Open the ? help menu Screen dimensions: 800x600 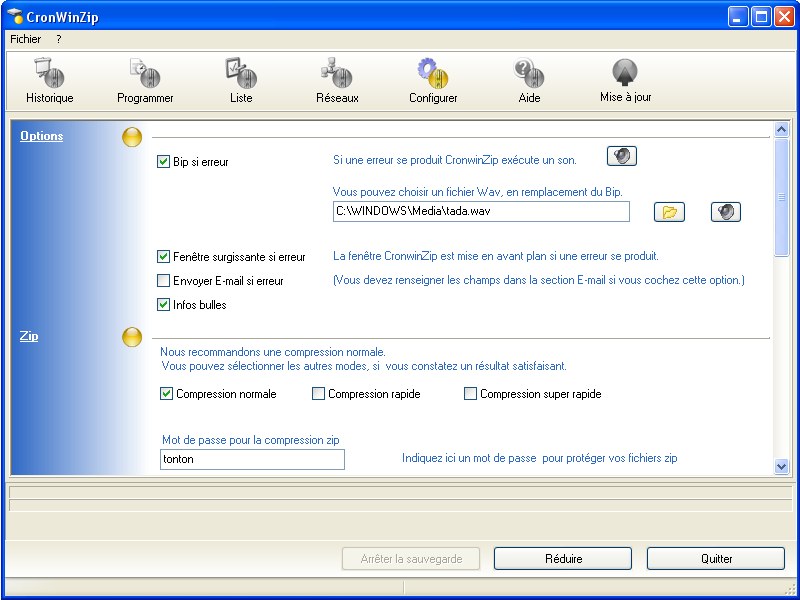(59, 39)
